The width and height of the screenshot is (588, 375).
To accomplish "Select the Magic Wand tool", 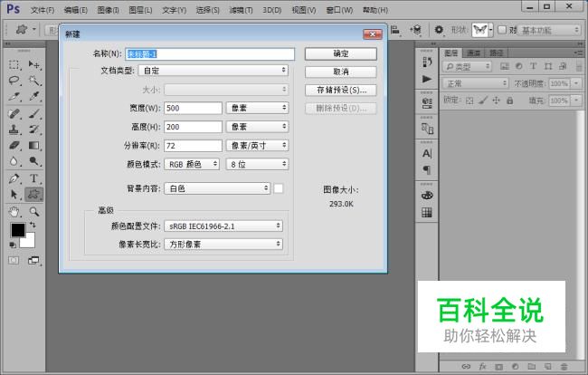I will coord(34,81).
